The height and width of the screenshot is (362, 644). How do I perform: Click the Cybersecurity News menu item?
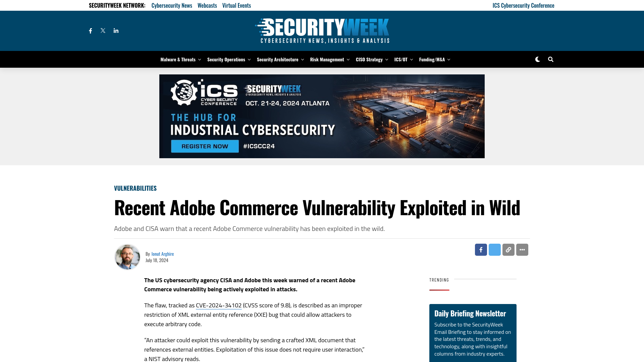(x=172, y=5)
